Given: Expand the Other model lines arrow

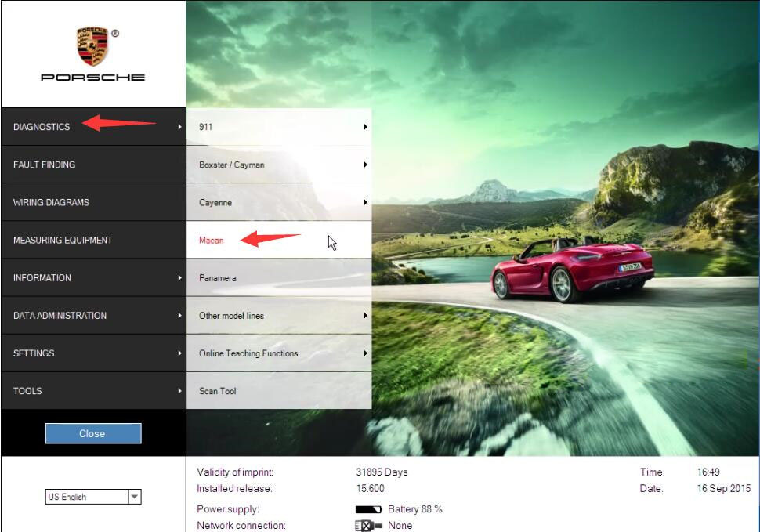Looking at the screenshot, I should click(365, 316).
